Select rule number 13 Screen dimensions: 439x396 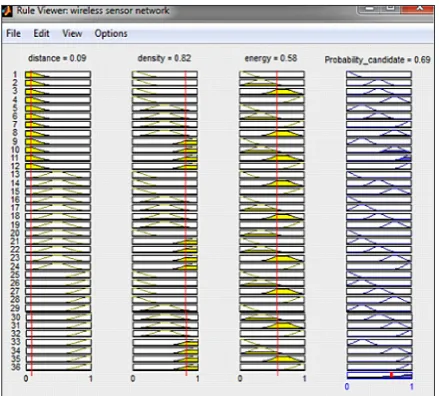coord(15,174)
